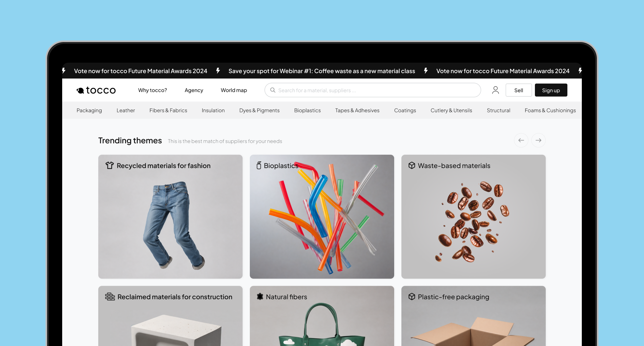The height and width of the screenshot is (346, 644).
Task: Click the user account profile icon
Action: (495, 90)
